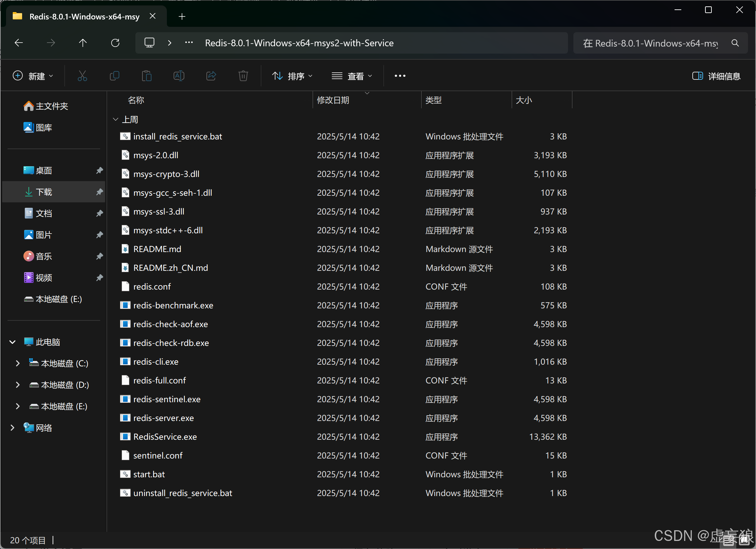Click the Delete trash icon
The height and width of the screenshot is (549, 756).
tap(243, 76)
